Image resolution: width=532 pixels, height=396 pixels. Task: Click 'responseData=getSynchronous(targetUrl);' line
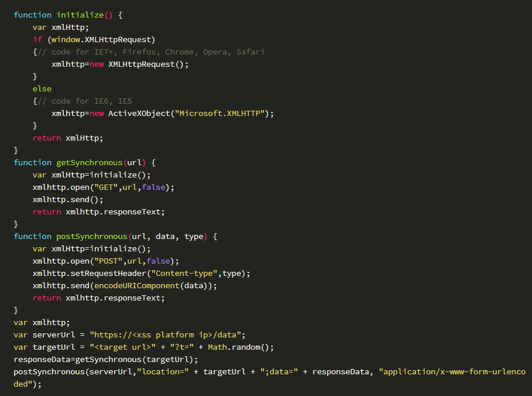pyautogui.click(x=106, y=359)
